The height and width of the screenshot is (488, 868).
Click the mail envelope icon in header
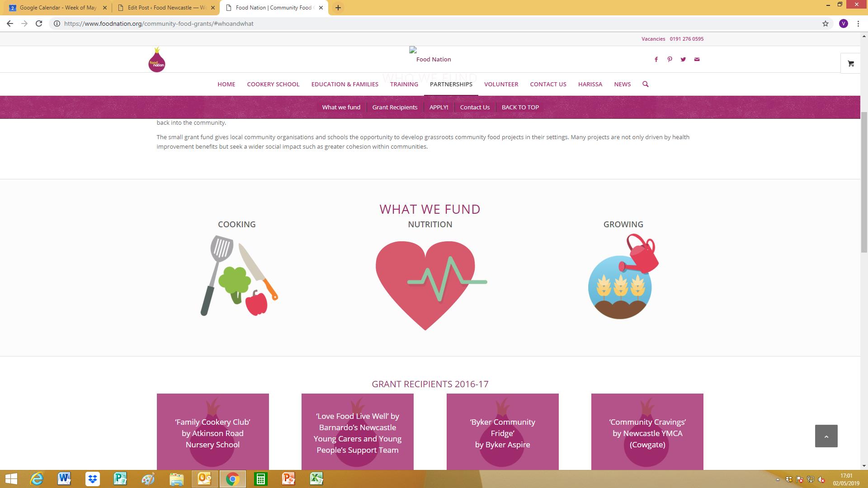(697, 59)
